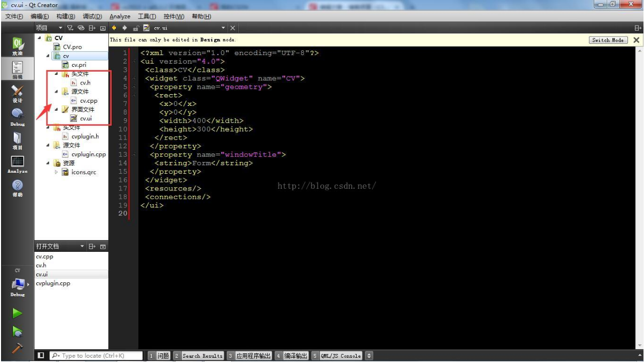Build project with the hammer icon
Screen dimensions: 644x362
click(17, 348)
